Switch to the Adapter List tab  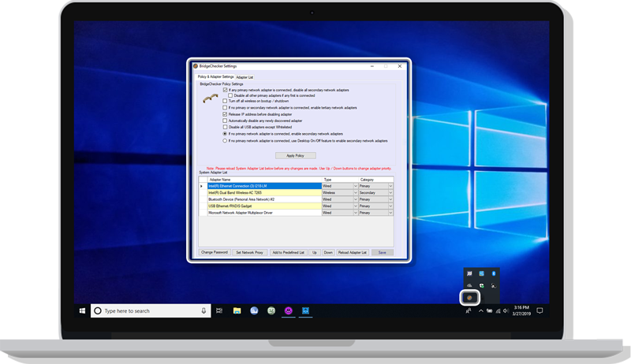tap(245, 77)
